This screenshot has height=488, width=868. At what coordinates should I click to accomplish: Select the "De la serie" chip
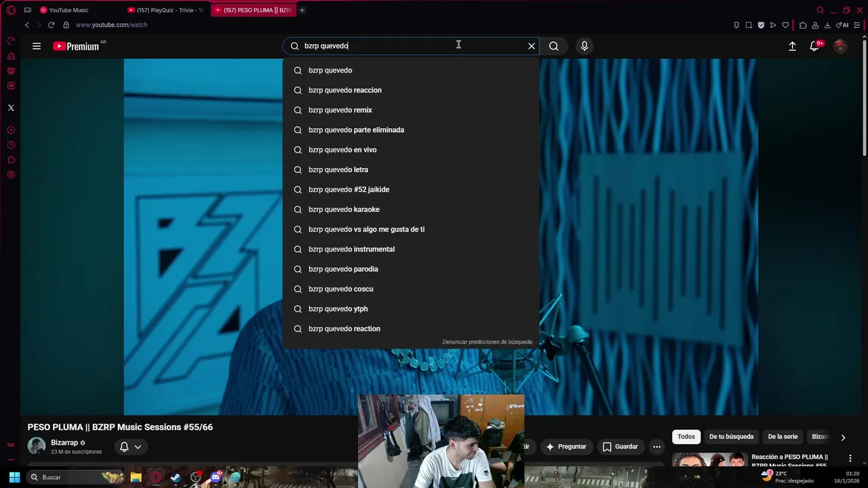pos(783,436)
